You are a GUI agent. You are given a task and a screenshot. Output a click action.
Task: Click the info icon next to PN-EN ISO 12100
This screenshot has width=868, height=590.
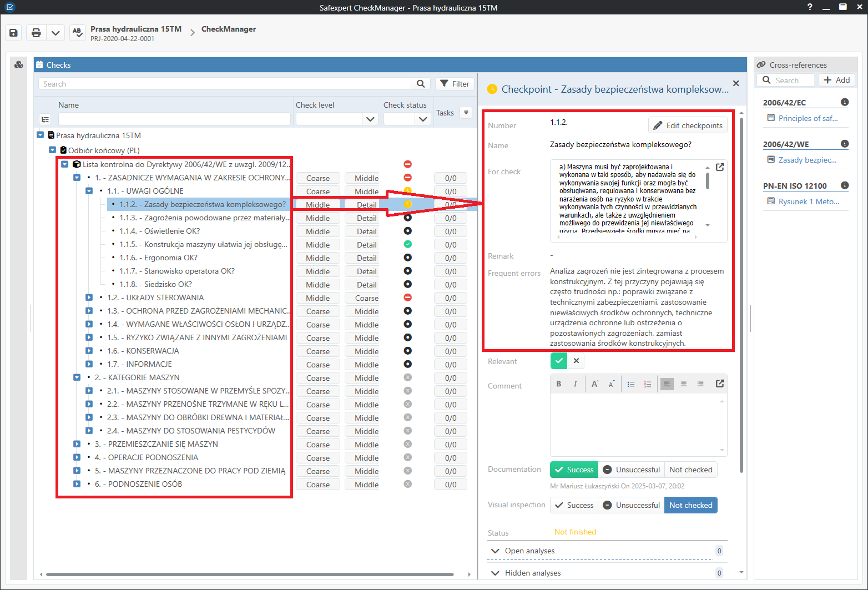(x=845, y=185)
